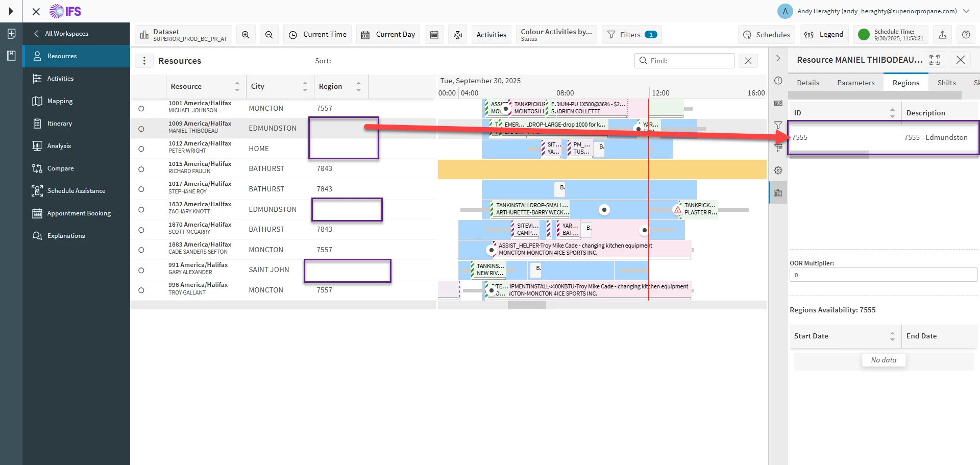The image size is (980, 465).
Task: Click the regions table horizontal scrollbar
Action: pyautogui.click(x=828, y=155)
